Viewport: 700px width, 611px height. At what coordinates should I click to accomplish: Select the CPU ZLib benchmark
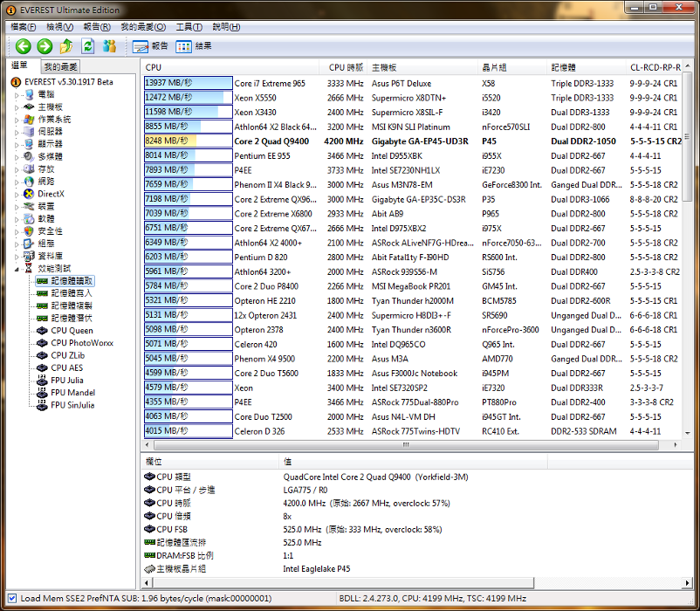68,355
